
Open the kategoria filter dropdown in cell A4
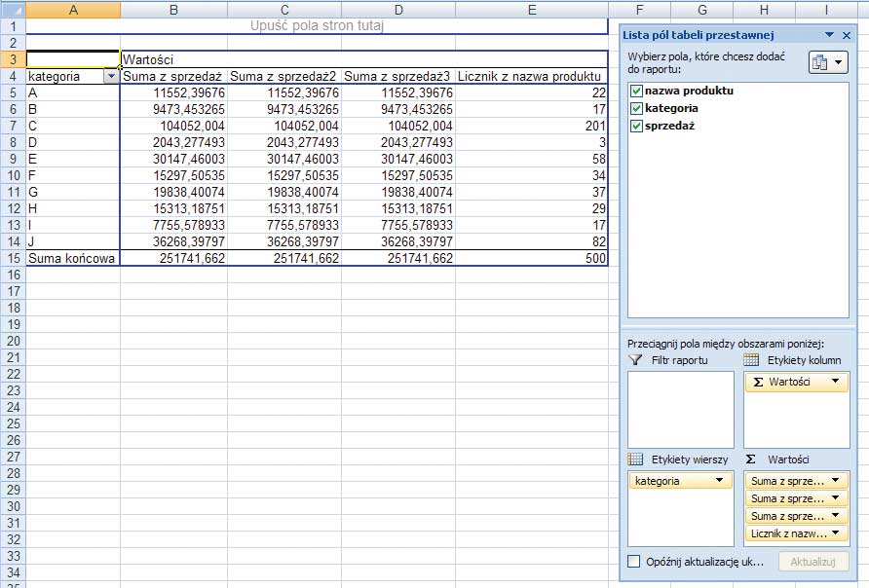110,76
